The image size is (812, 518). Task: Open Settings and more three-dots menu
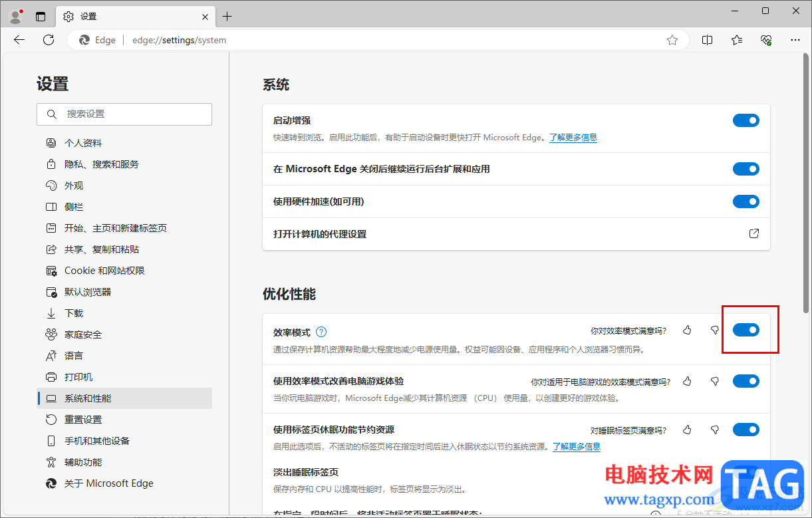[795, 40]
